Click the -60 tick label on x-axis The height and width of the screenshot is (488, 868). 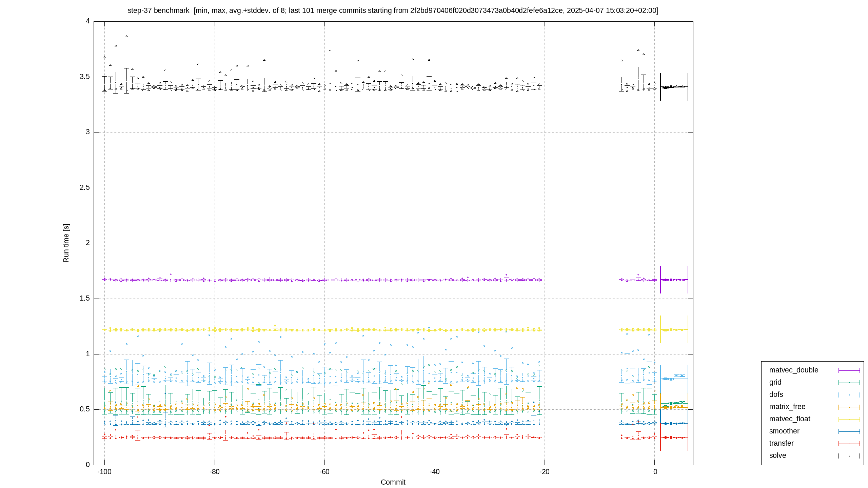[324, 472]
